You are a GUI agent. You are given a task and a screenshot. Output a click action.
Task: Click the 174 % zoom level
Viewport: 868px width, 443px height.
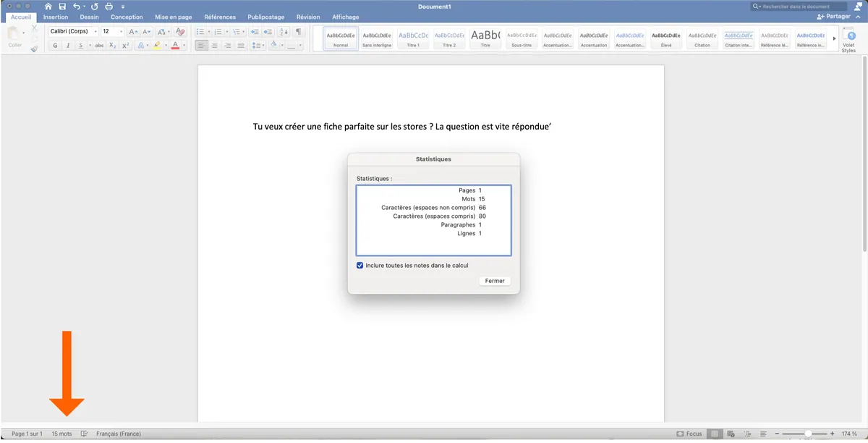[849, 434]
